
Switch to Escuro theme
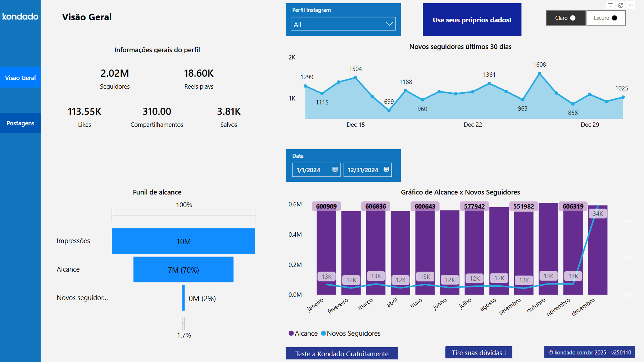click(606, 18)
